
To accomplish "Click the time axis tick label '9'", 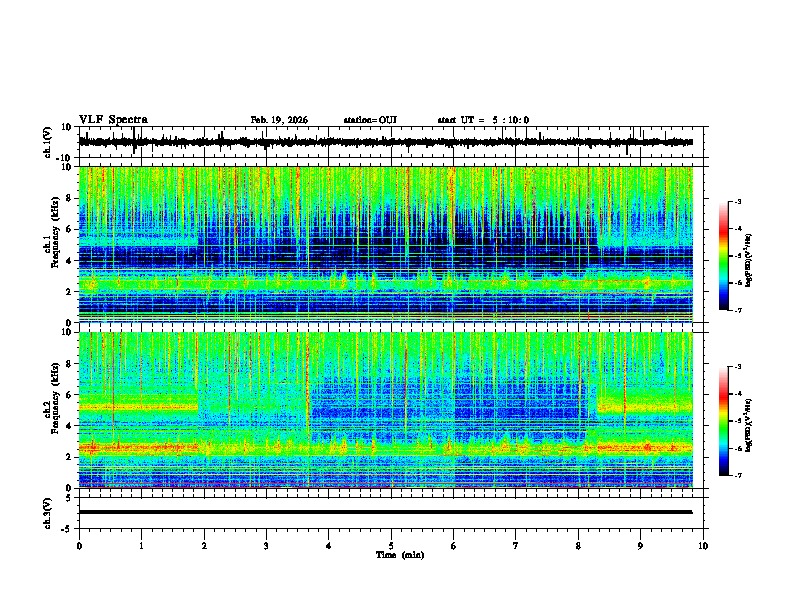I will point(640,546).
